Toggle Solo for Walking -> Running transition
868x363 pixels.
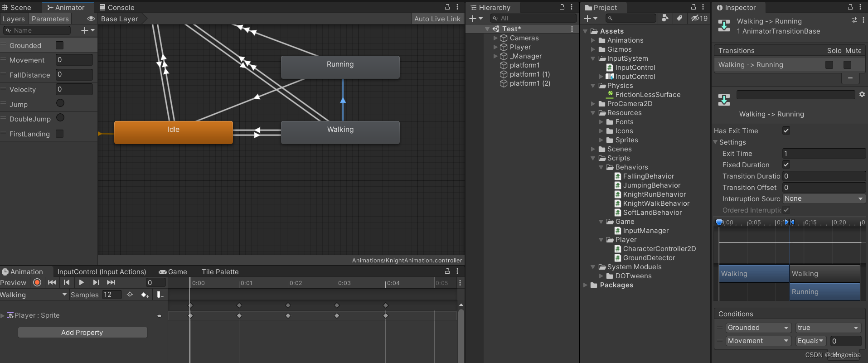[829, 65]
